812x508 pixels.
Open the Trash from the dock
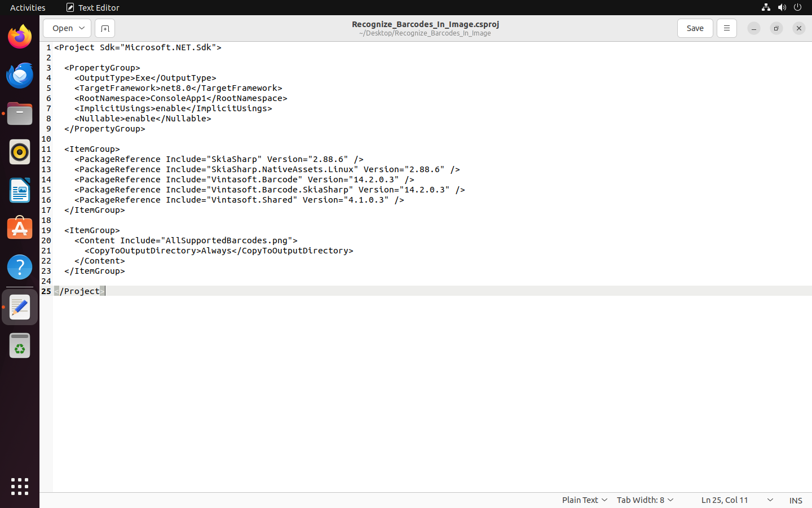(20, 345)
